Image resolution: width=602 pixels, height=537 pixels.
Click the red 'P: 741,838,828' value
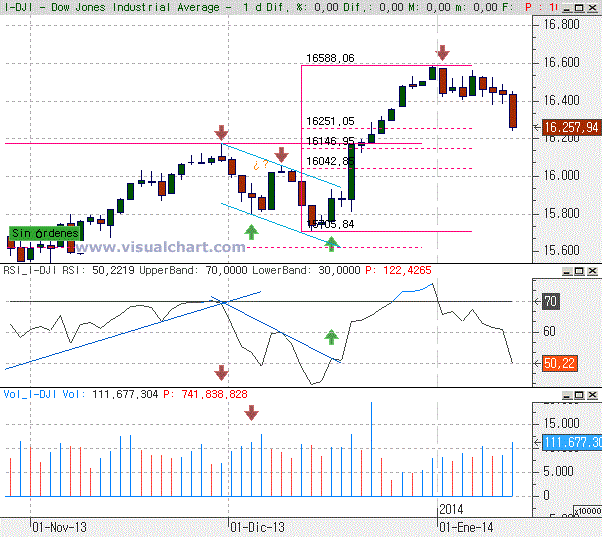(205, 394)
